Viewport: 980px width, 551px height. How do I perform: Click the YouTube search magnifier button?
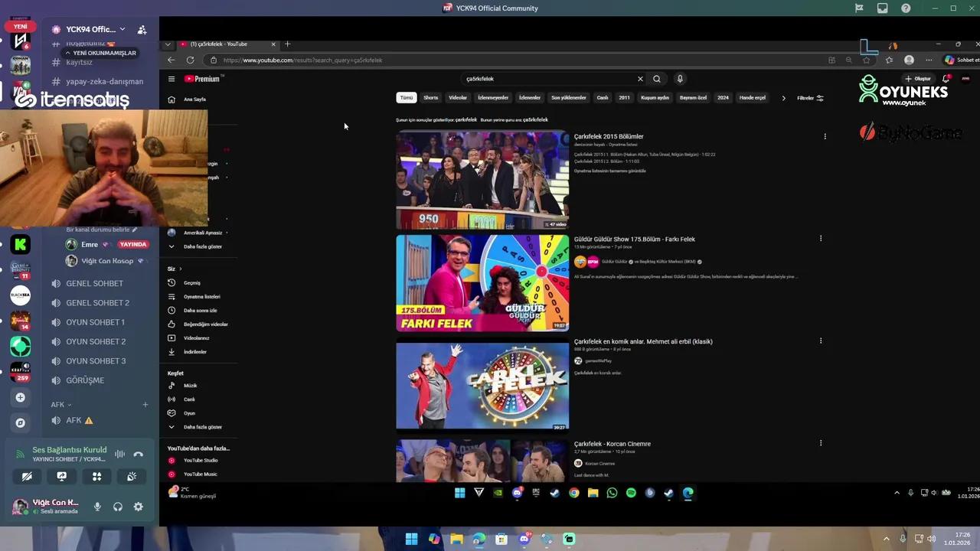click(x=656, y=79)
